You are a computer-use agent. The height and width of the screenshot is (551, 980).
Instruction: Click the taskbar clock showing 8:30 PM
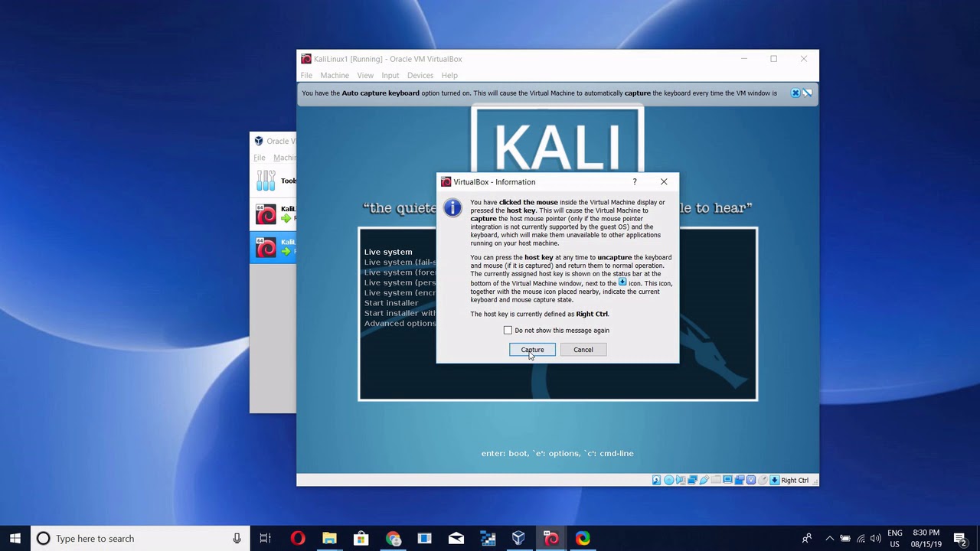[926, 538]
